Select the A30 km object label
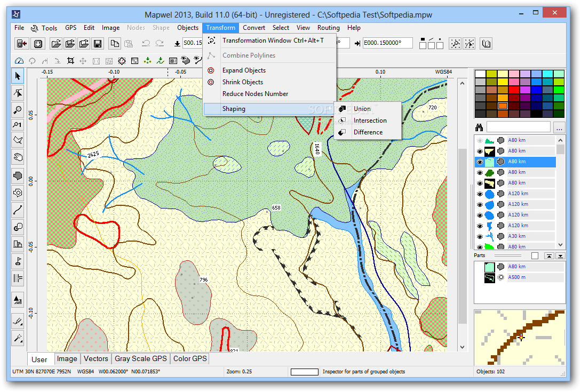This screenshot has height=392, width=581. 516,236
